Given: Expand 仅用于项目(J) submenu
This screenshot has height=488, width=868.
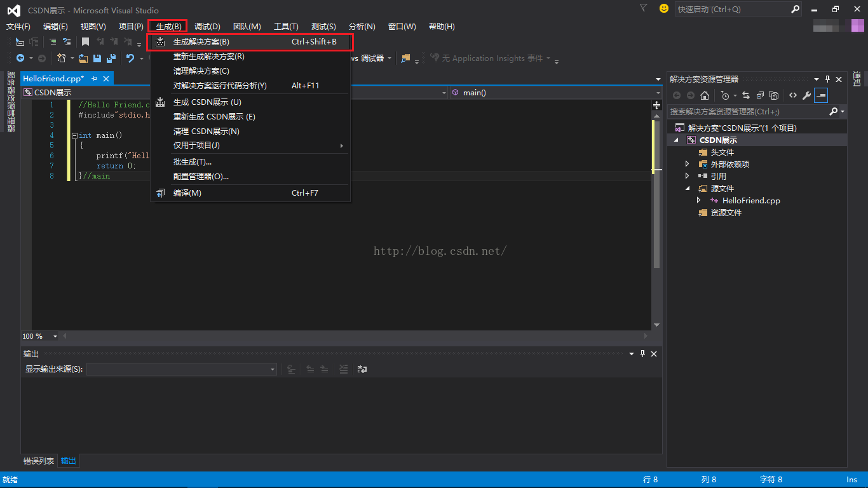Looking at the screenshot, I should click(250, 146).
